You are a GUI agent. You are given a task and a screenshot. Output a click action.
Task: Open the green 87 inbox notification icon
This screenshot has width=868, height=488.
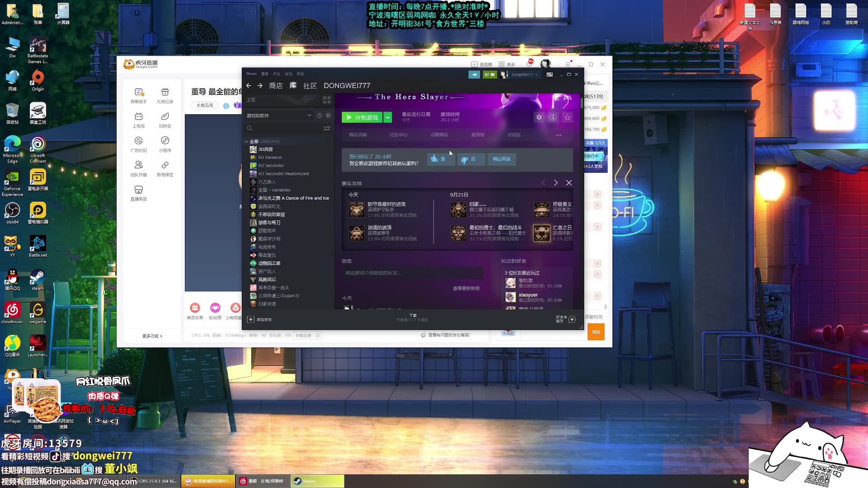point(490,75)
